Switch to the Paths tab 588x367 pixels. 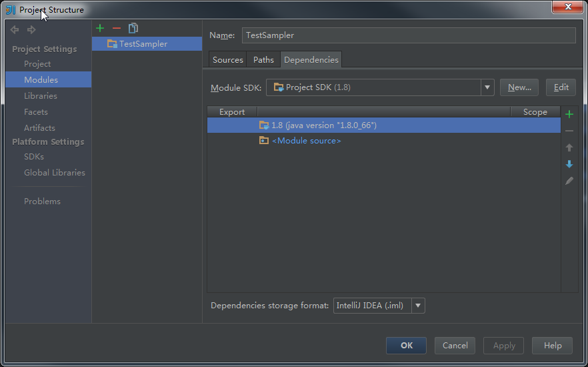coord(263,59)
